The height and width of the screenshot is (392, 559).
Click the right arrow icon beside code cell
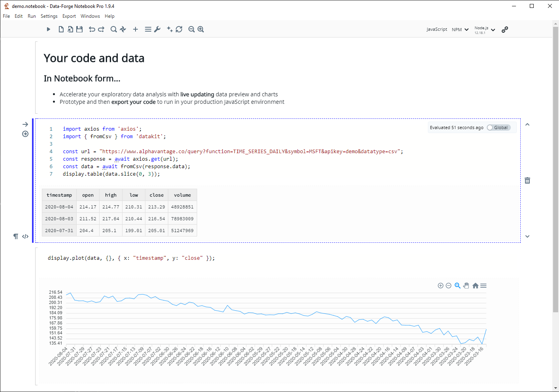[25, 124]
